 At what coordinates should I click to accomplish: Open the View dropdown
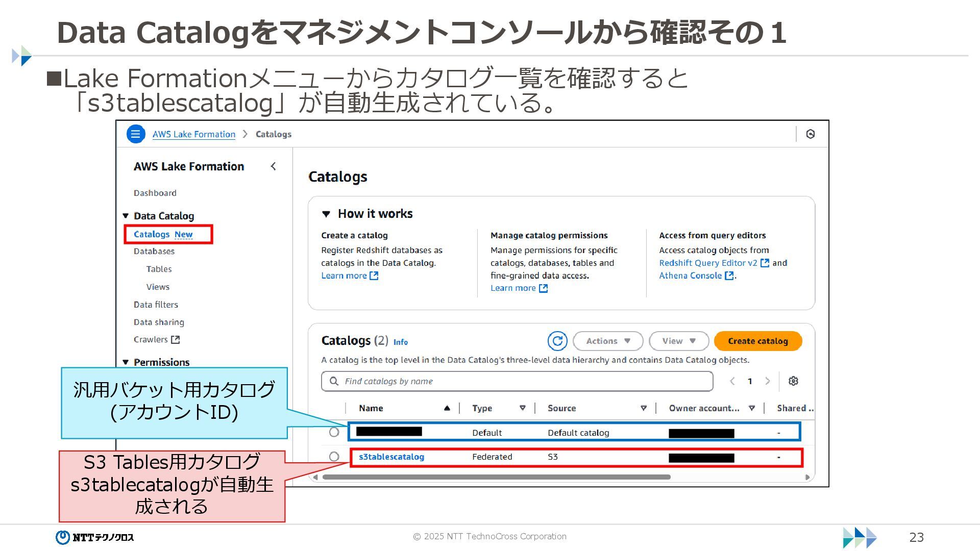pos(679,341)
